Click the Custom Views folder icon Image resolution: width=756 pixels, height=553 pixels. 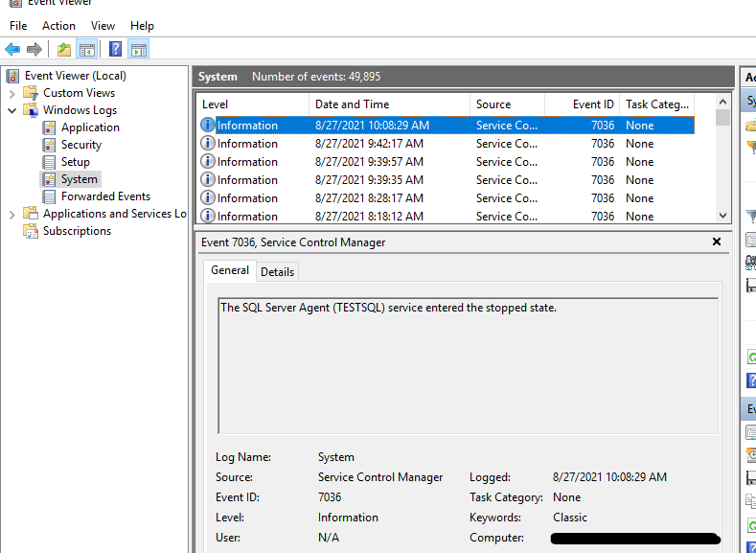coord(31,93)
